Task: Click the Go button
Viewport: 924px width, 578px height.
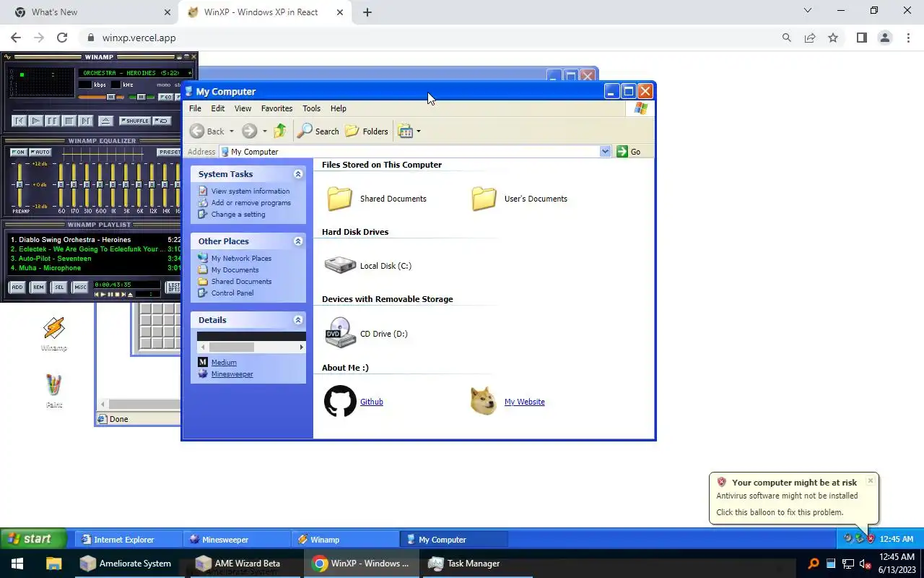Action: [629, 152]
